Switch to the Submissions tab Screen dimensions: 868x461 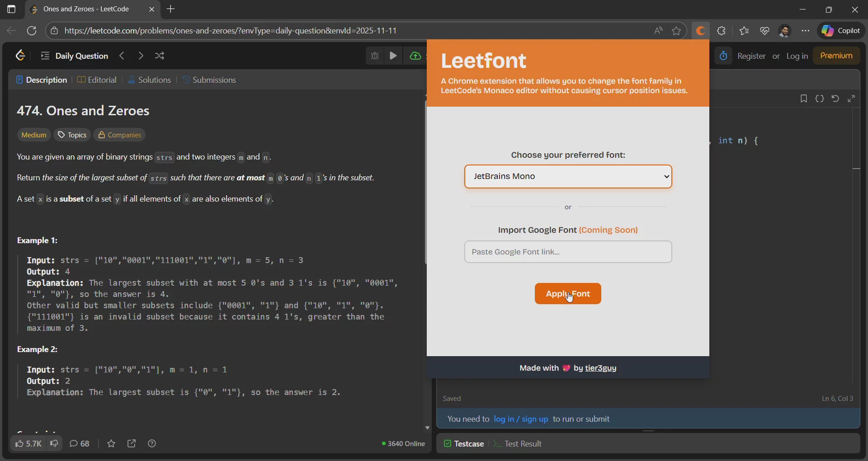[x=209, y=80]
